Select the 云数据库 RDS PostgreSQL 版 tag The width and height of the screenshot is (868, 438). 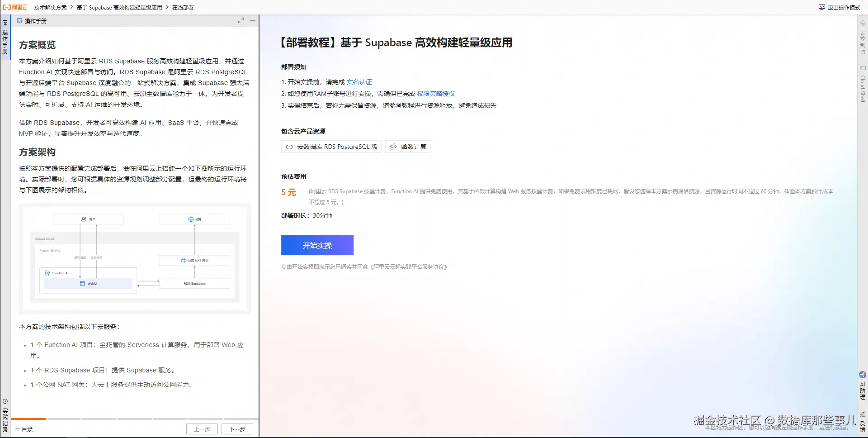click(331, 147)
